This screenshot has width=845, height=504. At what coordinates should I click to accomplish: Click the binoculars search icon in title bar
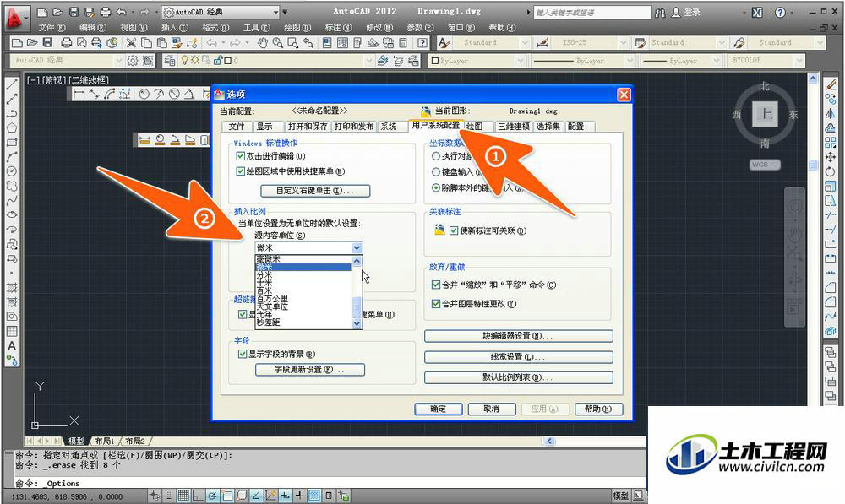(660, 13)
